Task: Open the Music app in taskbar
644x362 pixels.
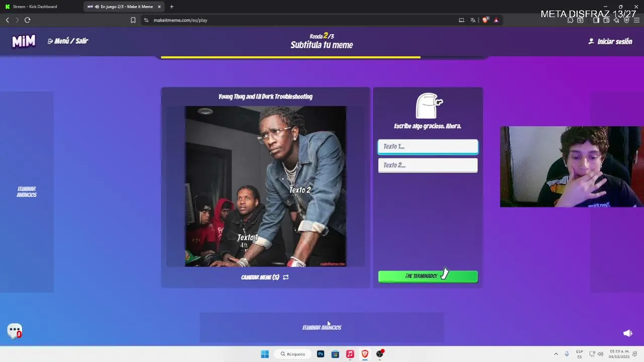Action: point(350,354)
